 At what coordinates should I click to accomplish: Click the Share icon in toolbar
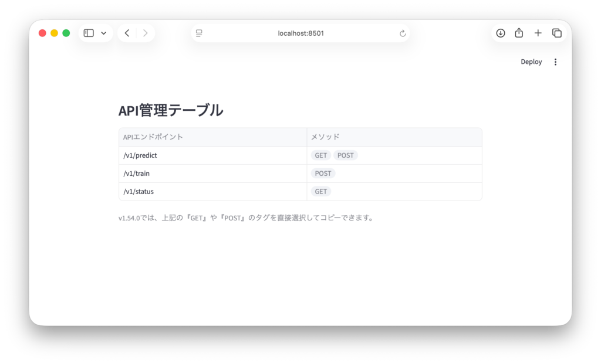[519, 33]
